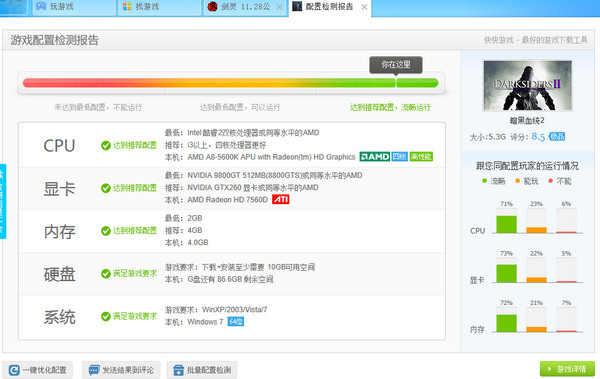Image resolution: width=600 pixels, height=379 pixels.
Task: Open the 找游戏 tab
Action: pyautogui.click(x=160, y=7)
